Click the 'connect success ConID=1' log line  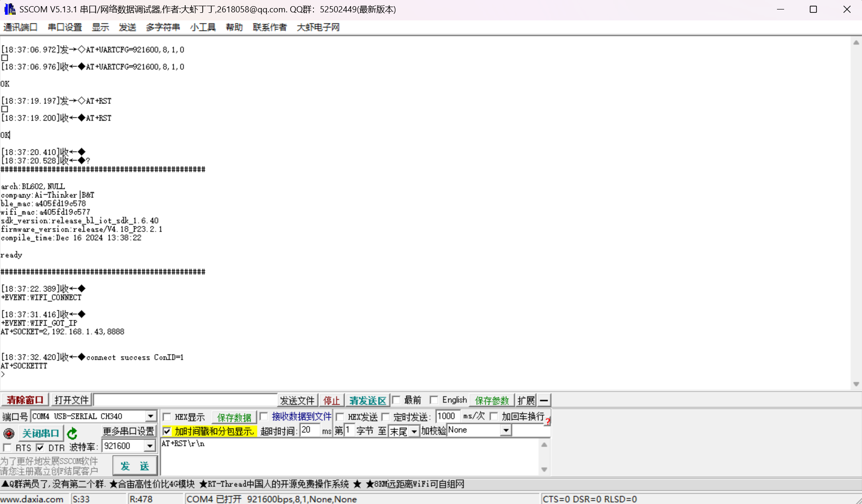(135, 357)
